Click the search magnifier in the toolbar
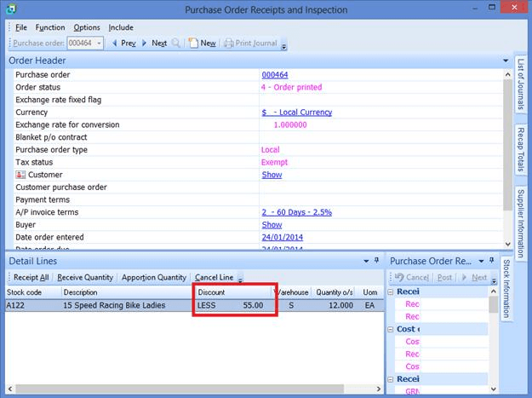The image size is (532, 398). coord(176,43)
